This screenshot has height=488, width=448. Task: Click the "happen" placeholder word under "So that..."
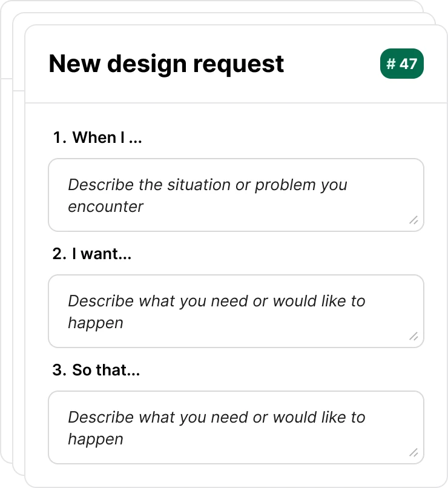(96, 439)
